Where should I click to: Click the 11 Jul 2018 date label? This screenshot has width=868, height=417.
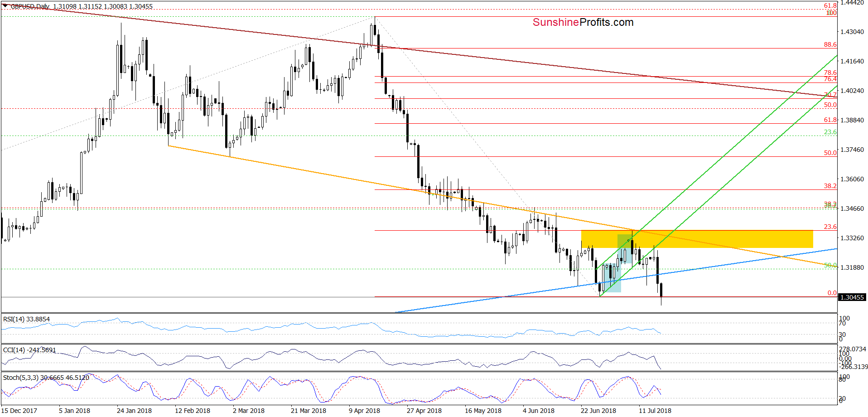pos(655,411)
